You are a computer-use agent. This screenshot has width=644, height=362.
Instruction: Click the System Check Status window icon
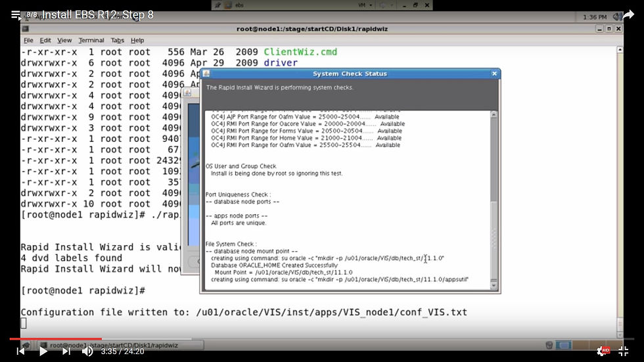coord(206,74)
